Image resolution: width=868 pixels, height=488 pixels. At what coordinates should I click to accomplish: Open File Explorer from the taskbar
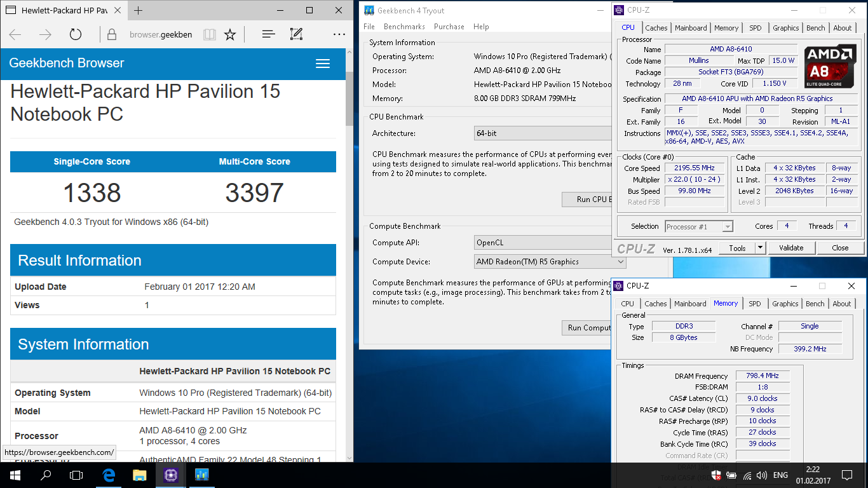pos(139,475)
